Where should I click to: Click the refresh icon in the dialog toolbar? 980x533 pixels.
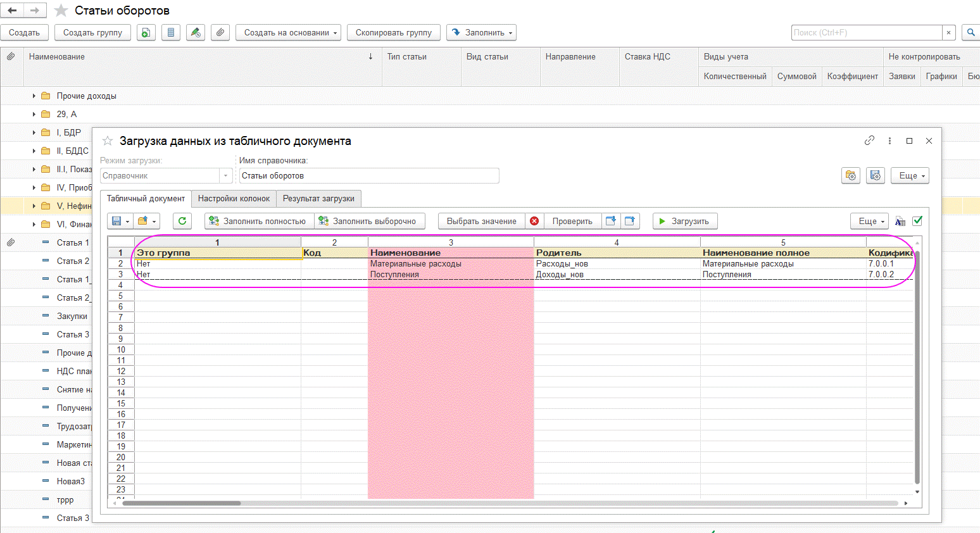click(x=182, y=221)
